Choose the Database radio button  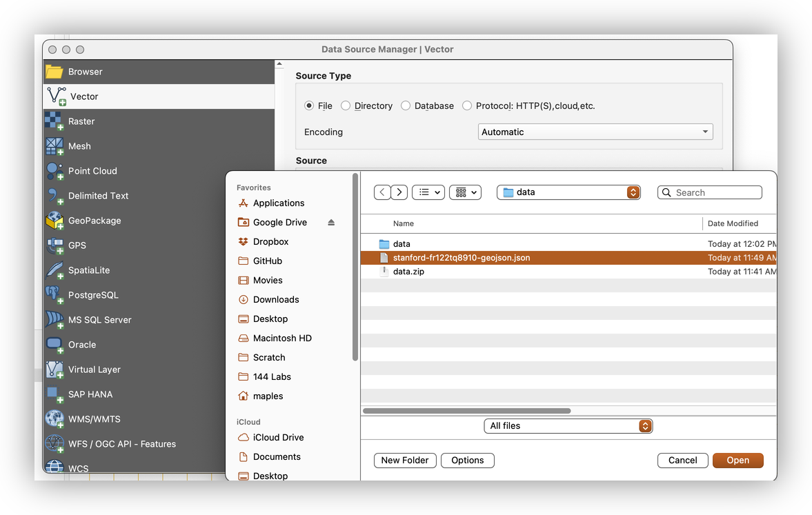(x=406, y=105)
